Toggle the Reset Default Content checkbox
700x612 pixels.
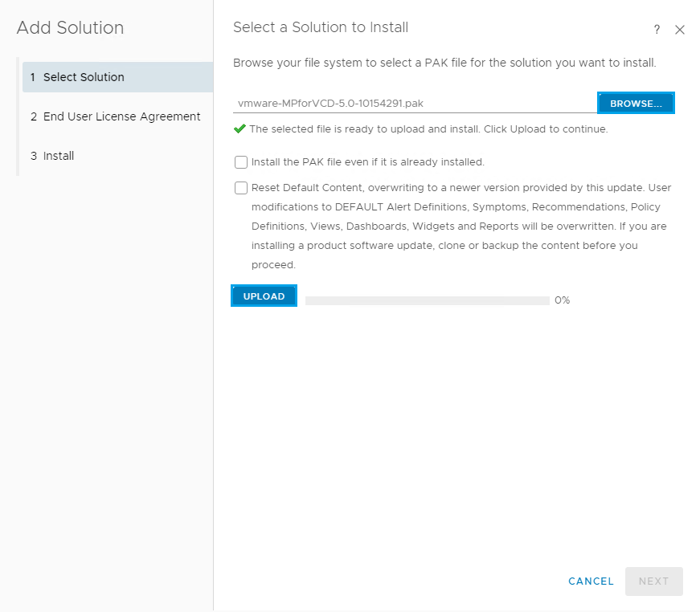pyautogui.click(x=241, y=188)
